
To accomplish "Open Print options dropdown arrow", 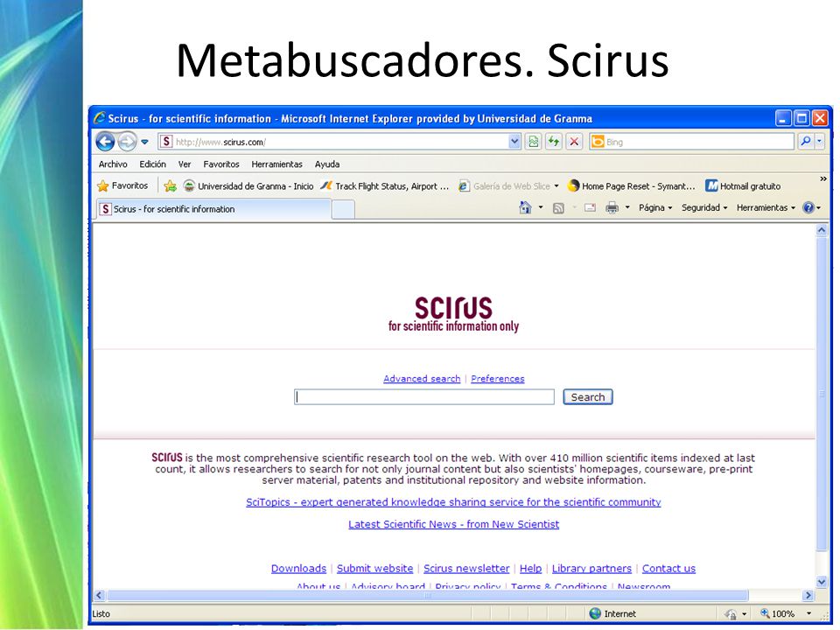I will click(627, 207).
